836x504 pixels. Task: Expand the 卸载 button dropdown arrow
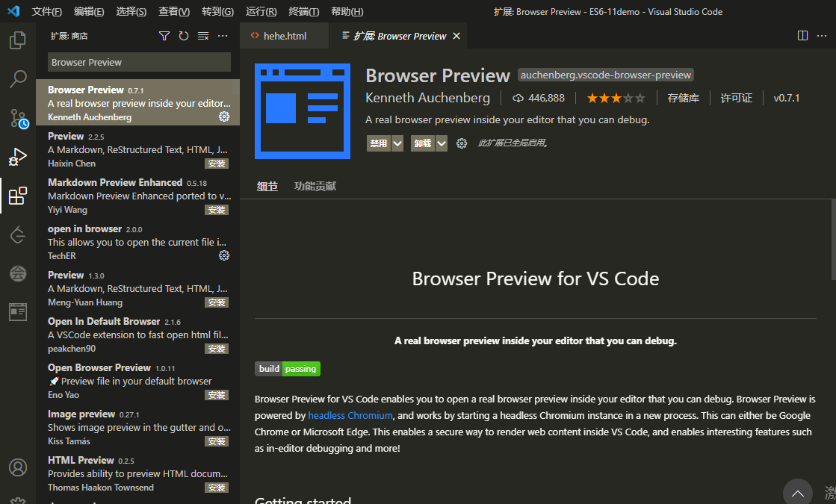point(440,143)
